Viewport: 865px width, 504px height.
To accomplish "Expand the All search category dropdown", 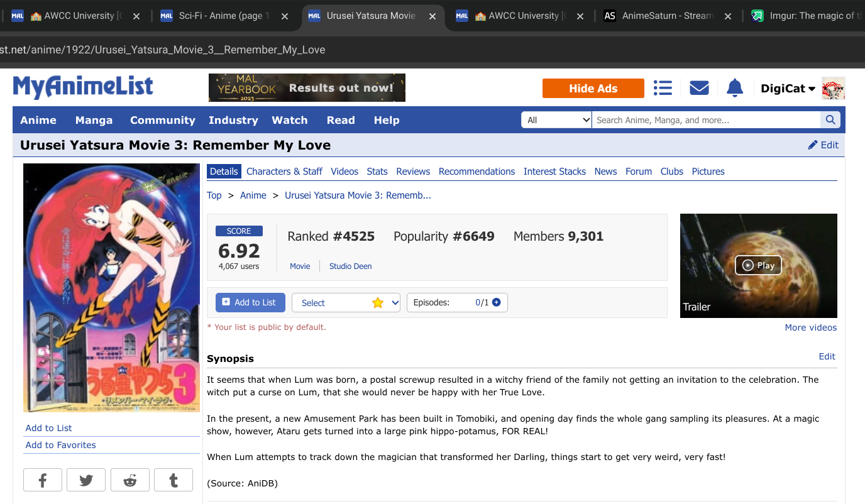I will [x=556, y=120].
